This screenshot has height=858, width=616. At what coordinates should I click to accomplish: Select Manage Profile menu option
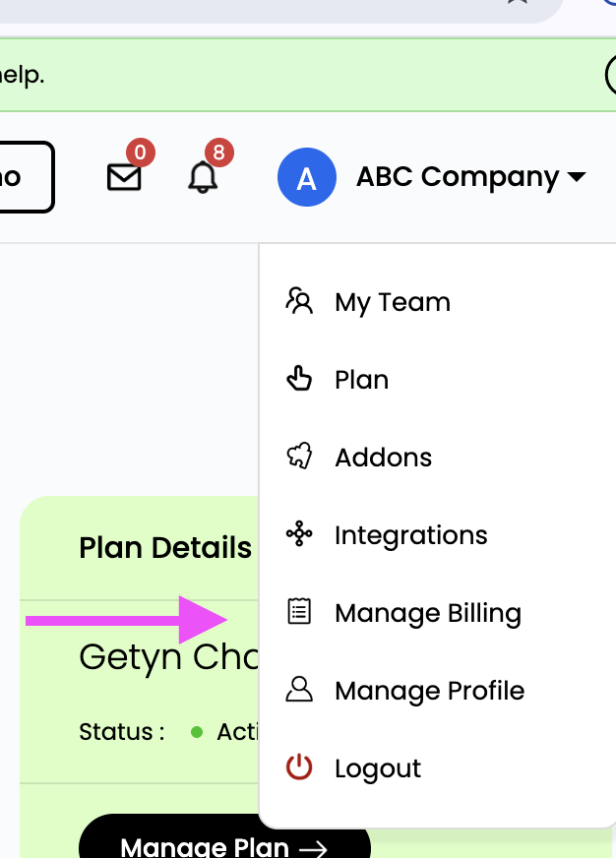tap(430, 691)
